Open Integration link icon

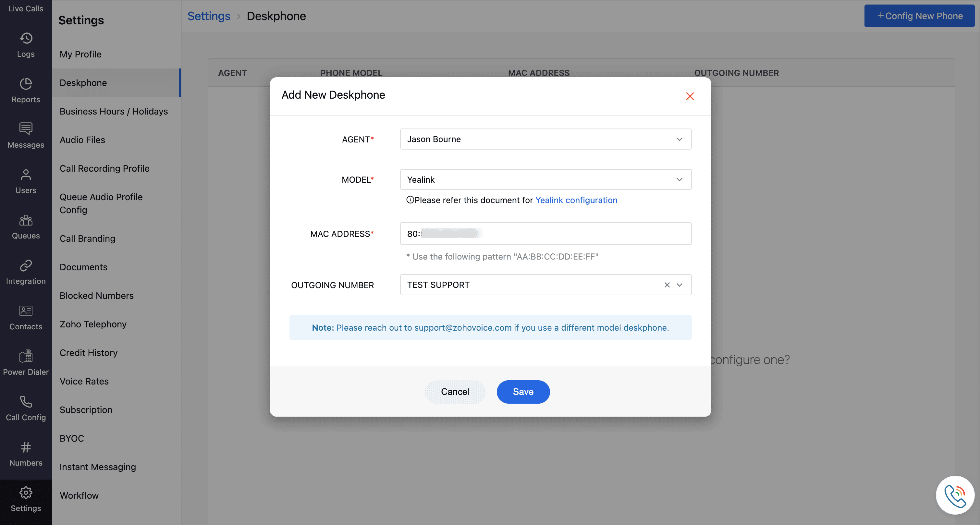coord(26,265)
